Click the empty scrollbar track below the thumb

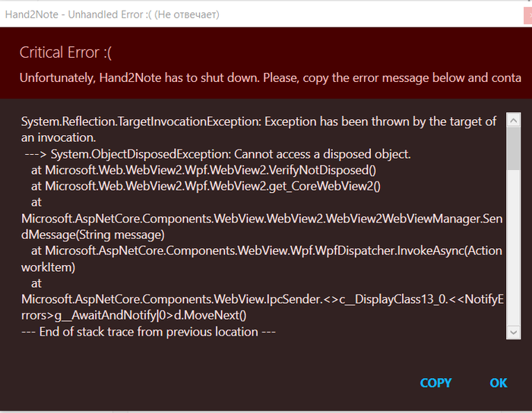(x=513, y=247)
